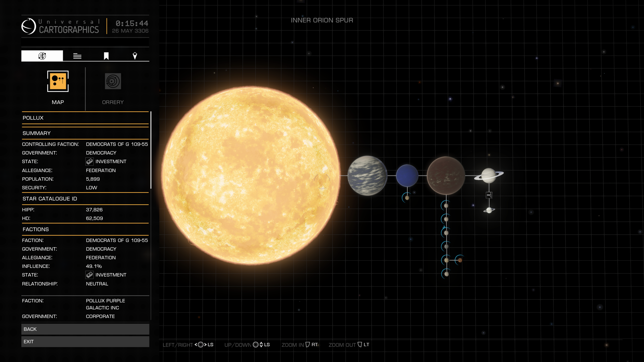Open the list view tab
Screen dimensions: 644x362
pyautogui.click(x=77, y=56)
